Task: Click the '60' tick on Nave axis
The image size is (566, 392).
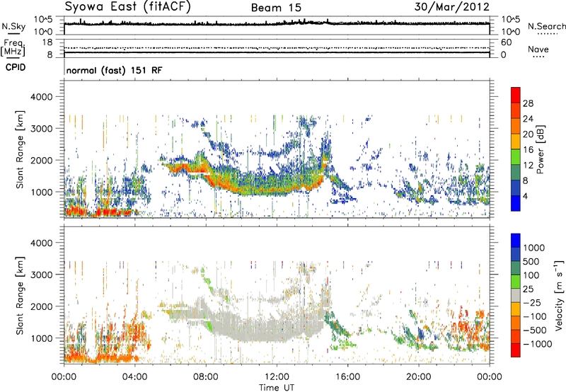Action: [507, 42]
